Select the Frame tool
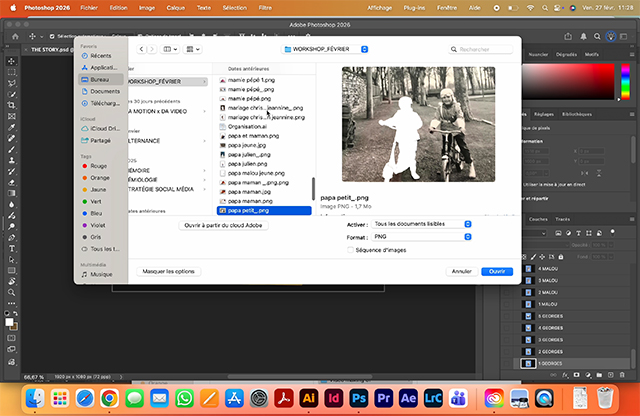640x416 pixels. point(11,116)
